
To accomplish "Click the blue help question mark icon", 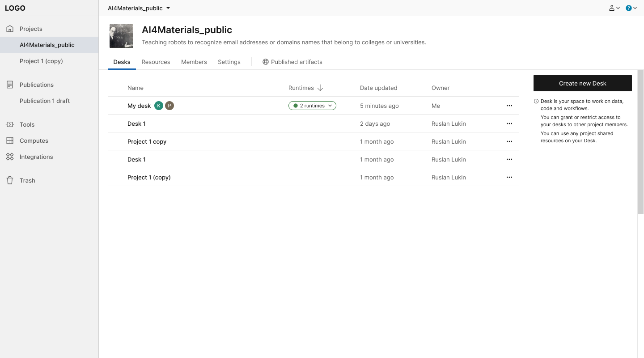I will coord(629,8).
